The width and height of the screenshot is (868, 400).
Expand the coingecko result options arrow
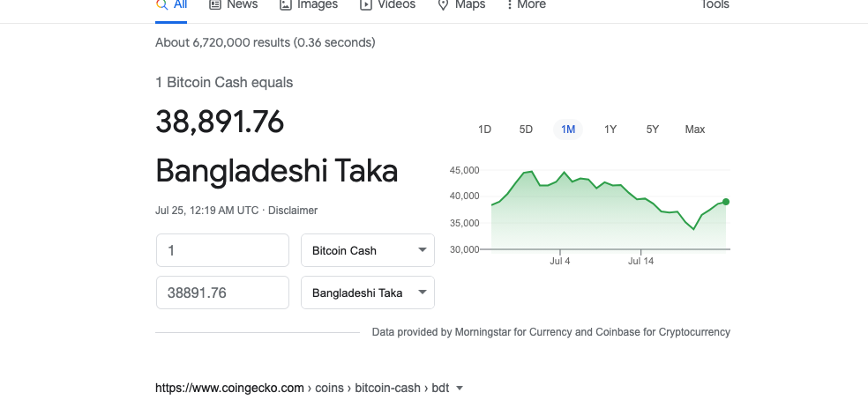point(459,389)
